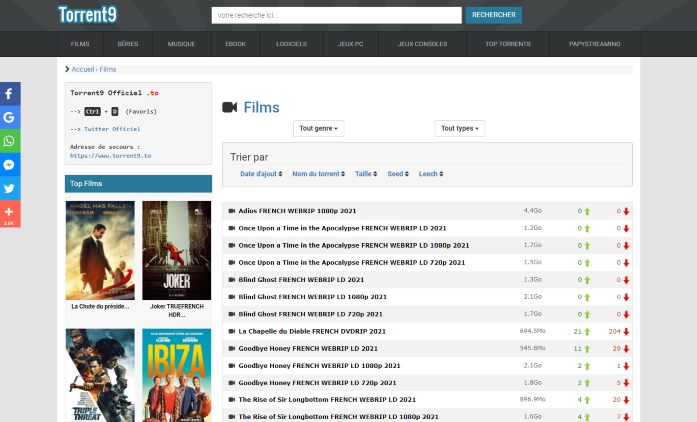Viewport: 697px width, 422px height.
Task: Click camera icon beside Adios torrent
Action: [231, 211]
